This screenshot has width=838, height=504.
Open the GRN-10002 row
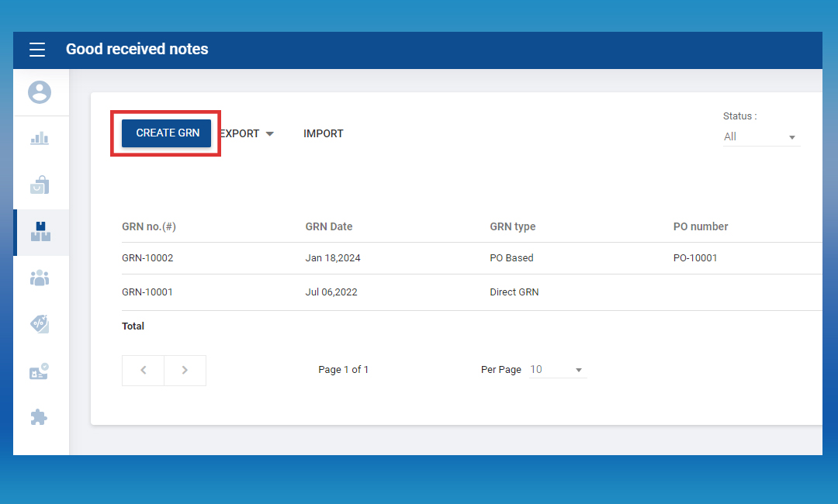147,258
